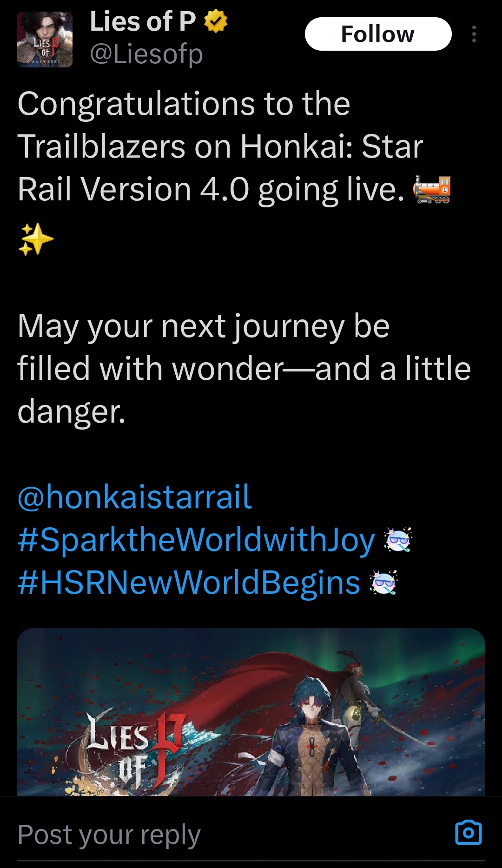The image size is (502, 868).
Task: Open the @honkaistarrail mention
Action: tap(134, 497)
